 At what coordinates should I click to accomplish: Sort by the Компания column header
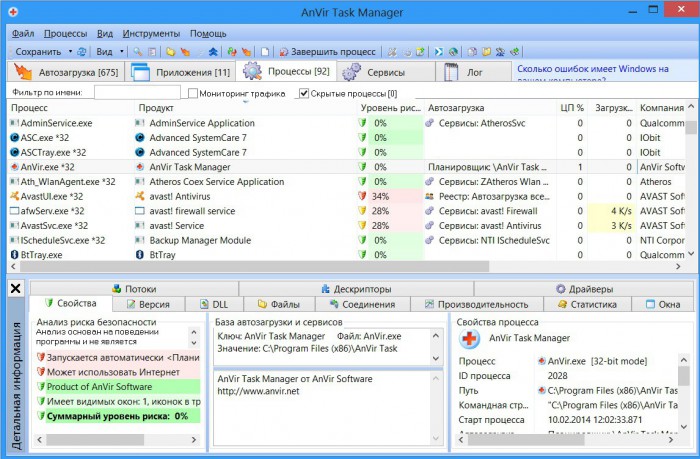coord(661,108)
